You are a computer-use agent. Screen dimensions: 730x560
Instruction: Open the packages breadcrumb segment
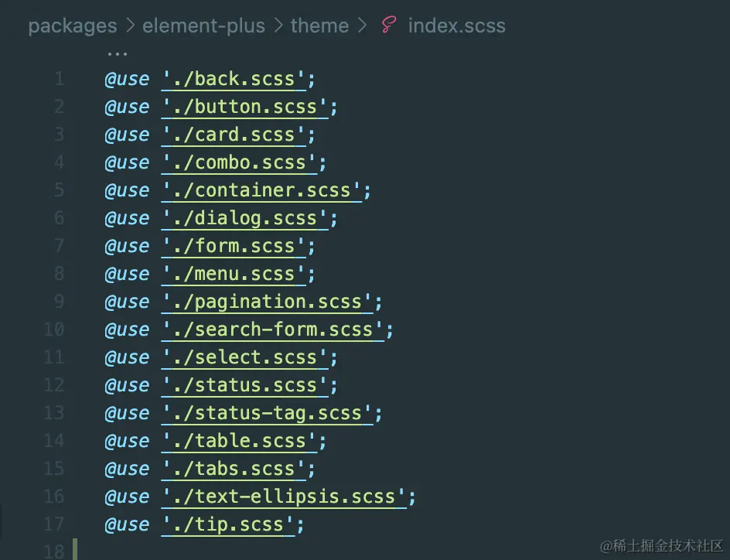tap(73, 26)
